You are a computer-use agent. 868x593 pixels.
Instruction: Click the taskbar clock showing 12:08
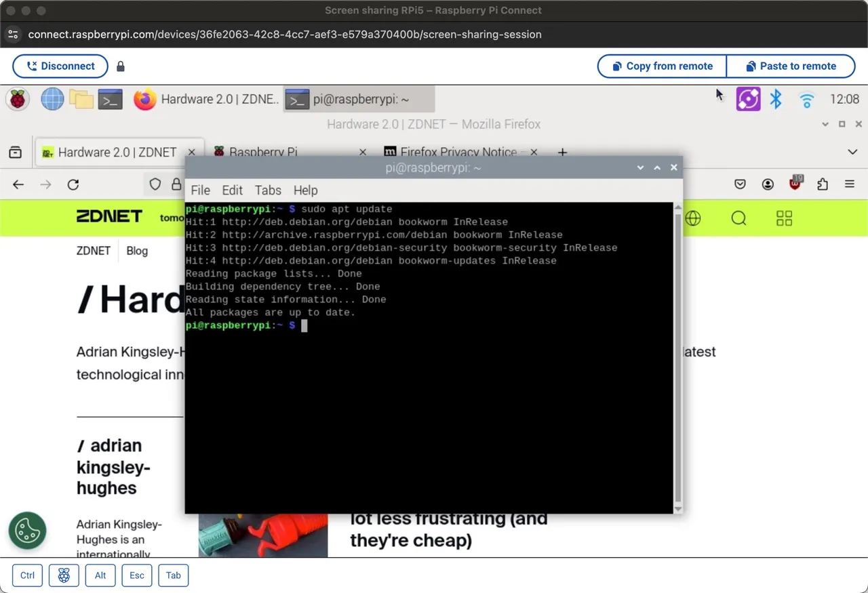point(844,100)
